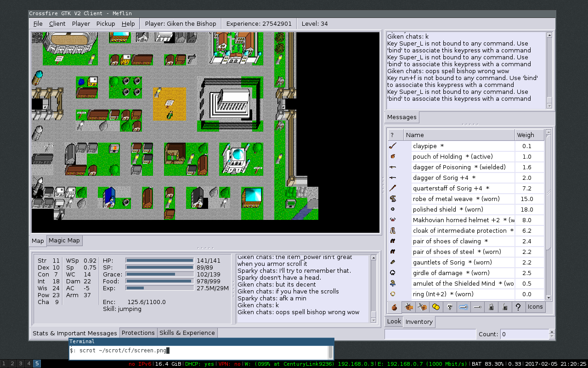Click the BAT 83.30% status entry
The image size is (588, 368).
click(x=488, y=364)
